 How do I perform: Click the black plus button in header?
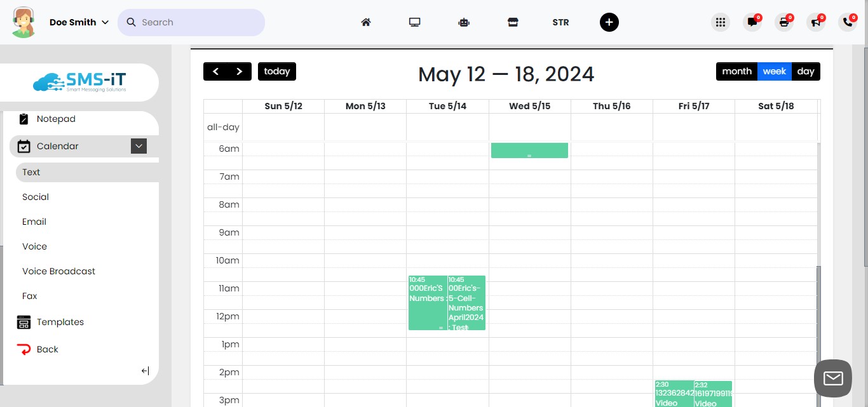tap(609, 22)
